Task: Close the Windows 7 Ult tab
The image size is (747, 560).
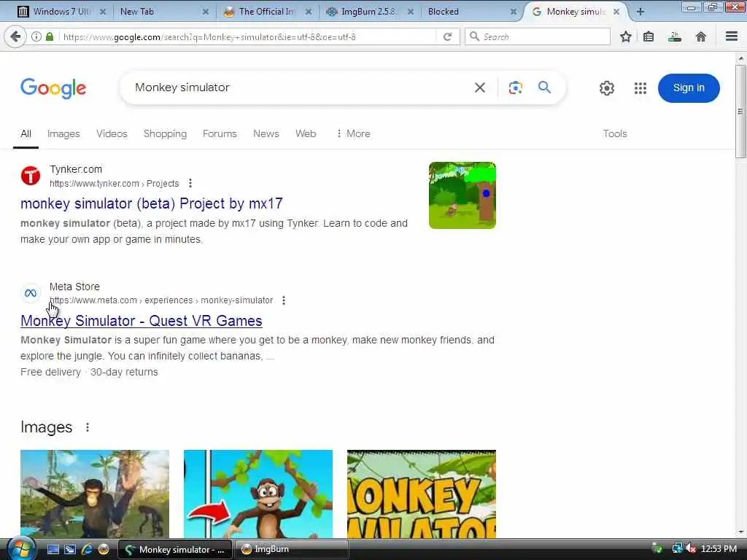Action: 102,12
